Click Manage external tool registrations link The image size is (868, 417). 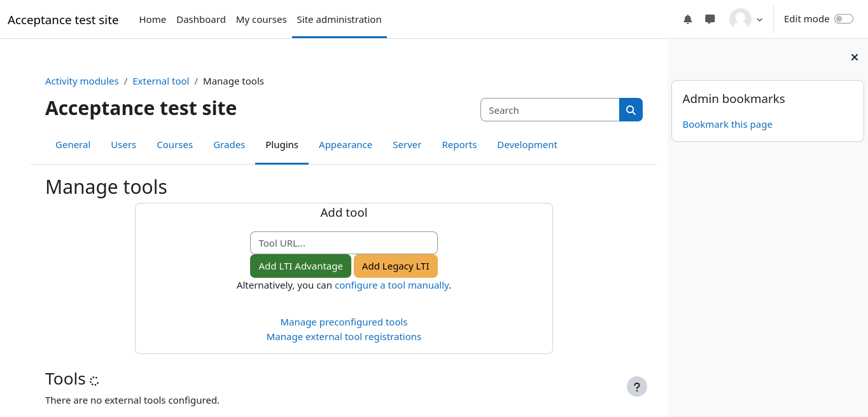click(x=344, y=337)
